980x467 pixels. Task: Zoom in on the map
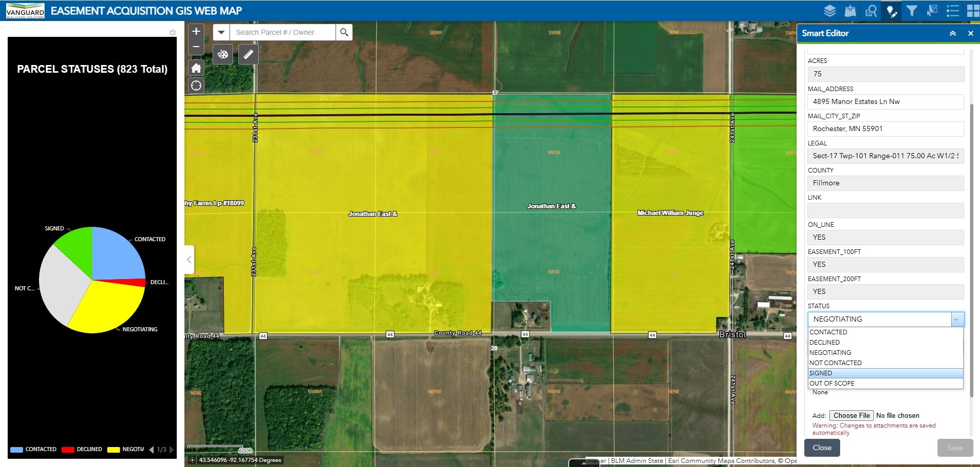pyautogui.click(x=196, y=31)
